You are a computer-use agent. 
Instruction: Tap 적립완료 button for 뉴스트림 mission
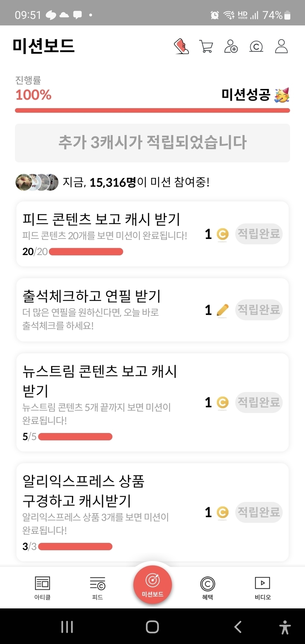click(259, 402)
